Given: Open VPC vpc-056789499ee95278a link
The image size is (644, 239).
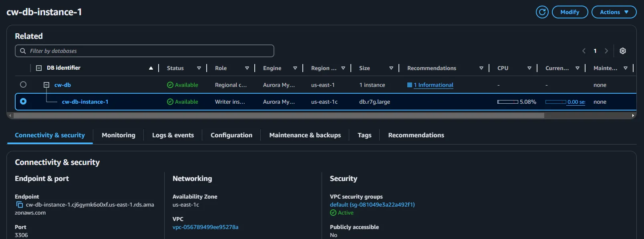Looking at the screenshot, I should click(205, 227).
